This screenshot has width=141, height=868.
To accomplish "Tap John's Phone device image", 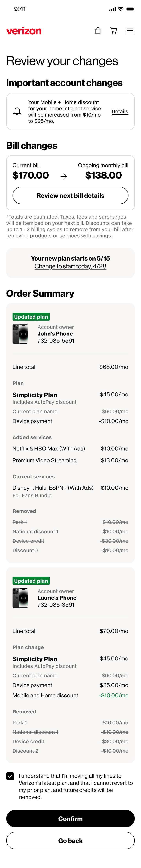I will point(21,334).
